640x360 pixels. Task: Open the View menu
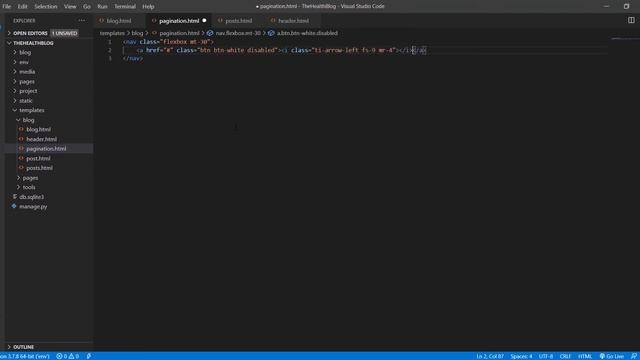tap(70, 6)
